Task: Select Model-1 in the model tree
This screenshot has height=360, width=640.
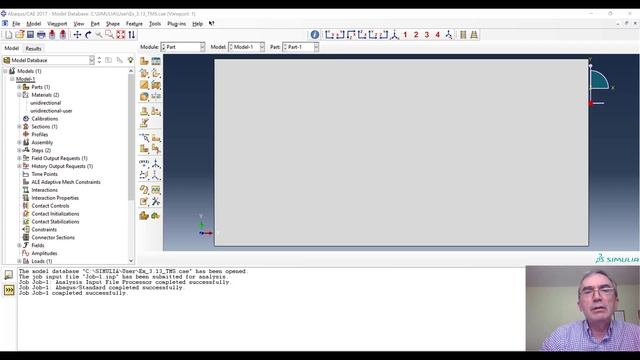Action: coord(25,79)
